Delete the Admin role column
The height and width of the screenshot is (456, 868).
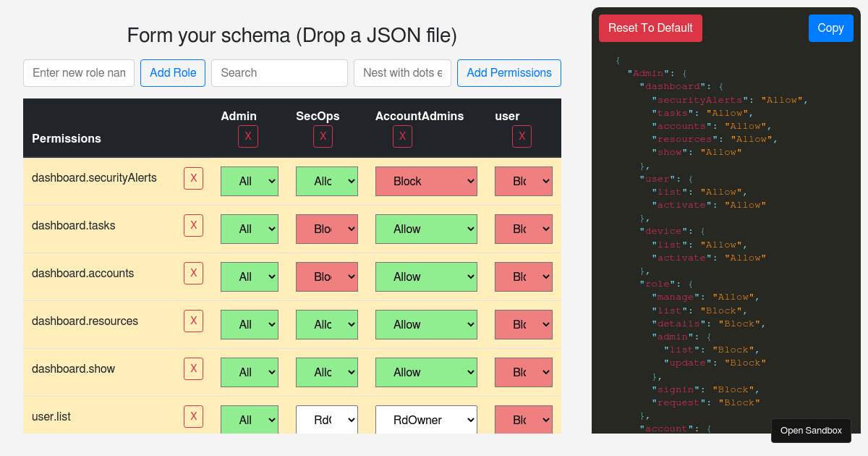tap(248, 136)
